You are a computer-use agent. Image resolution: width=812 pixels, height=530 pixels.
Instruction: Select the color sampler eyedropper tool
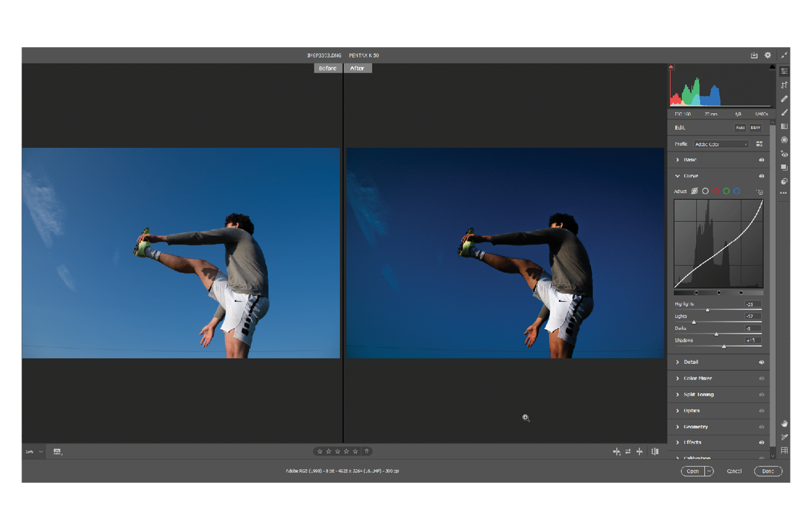pos(784,437)
